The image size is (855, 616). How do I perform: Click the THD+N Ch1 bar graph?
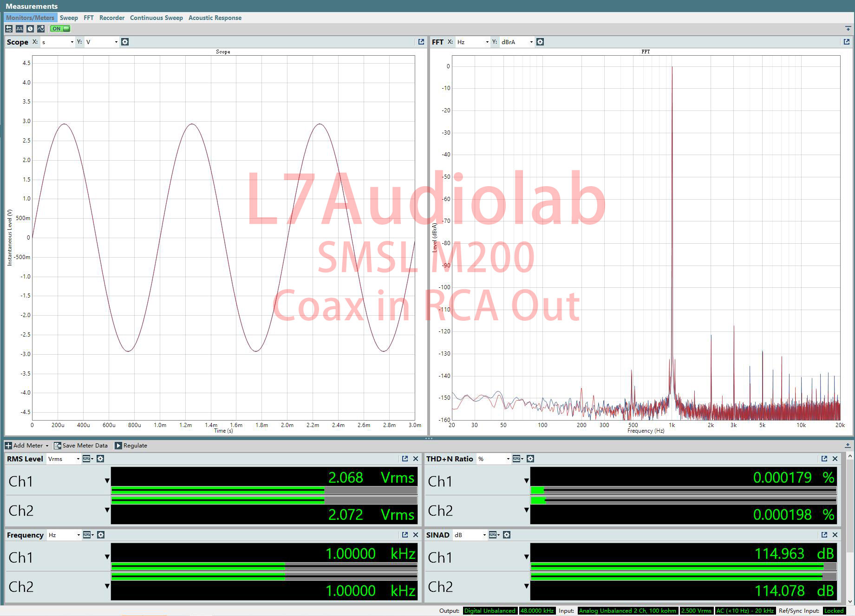coord(684,490)
